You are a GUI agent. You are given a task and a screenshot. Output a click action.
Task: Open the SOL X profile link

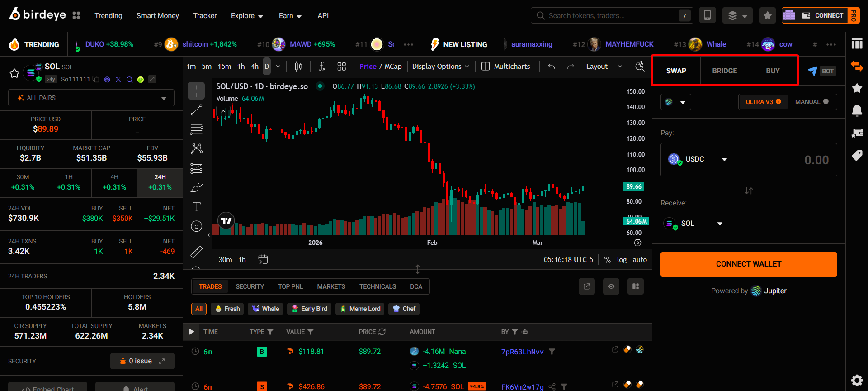(118, 79)
